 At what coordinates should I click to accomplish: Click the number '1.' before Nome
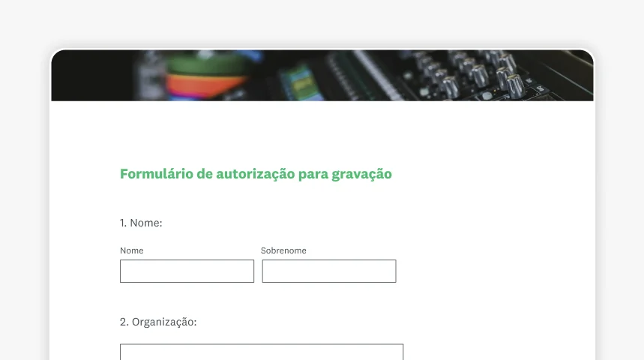tap(123, 223)
